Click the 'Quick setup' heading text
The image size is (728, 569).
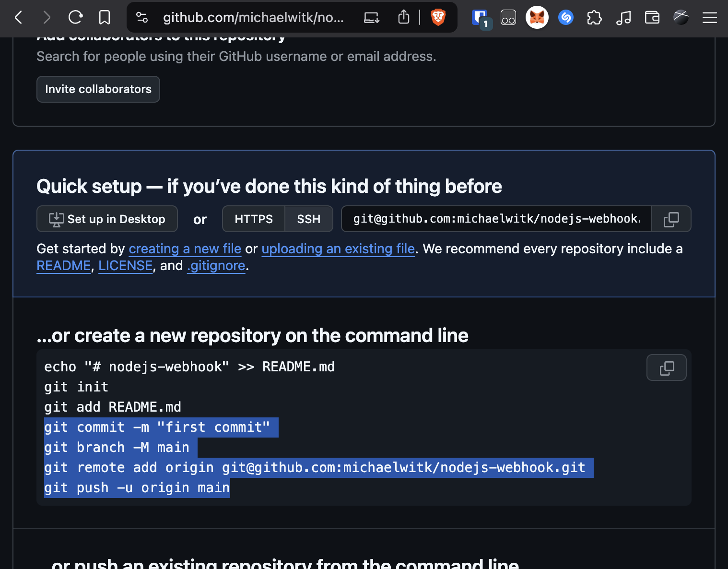269,186
